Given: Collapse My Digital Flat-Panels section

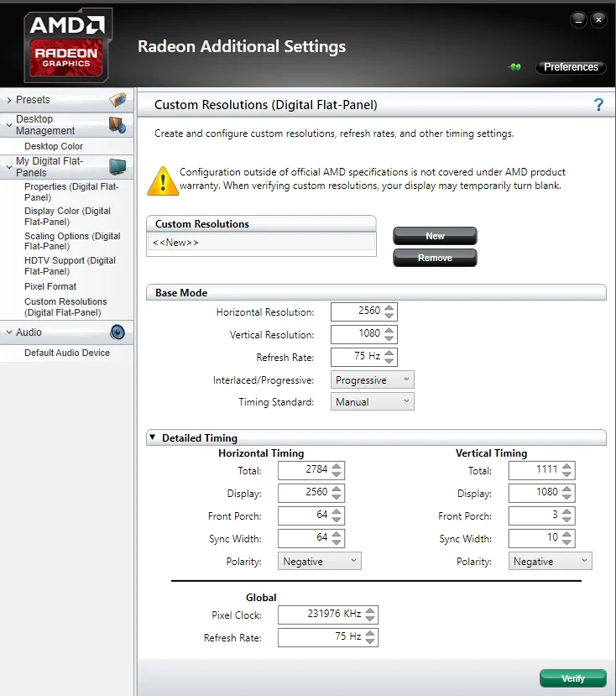Looking at the screenshot, I should click(9, 167).
